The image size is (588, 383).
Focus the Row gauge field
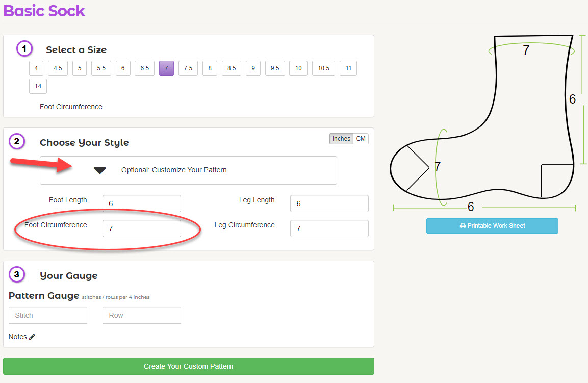pos(142,315)
